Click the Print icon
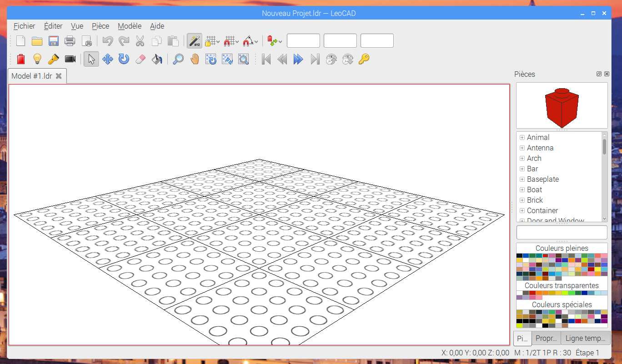This screenshot has height=364, width=622. pyautogui.click(x=70, y=41)
